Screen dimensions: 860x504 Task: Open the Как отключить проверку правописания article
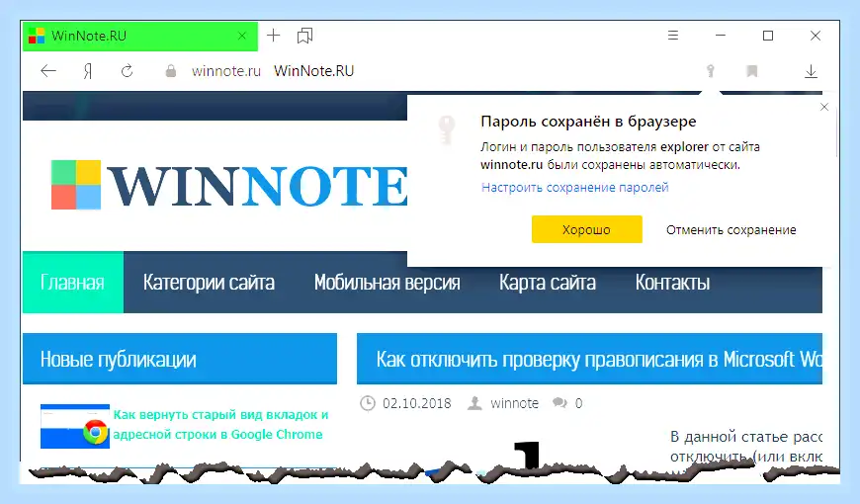(x=599, y=359)
